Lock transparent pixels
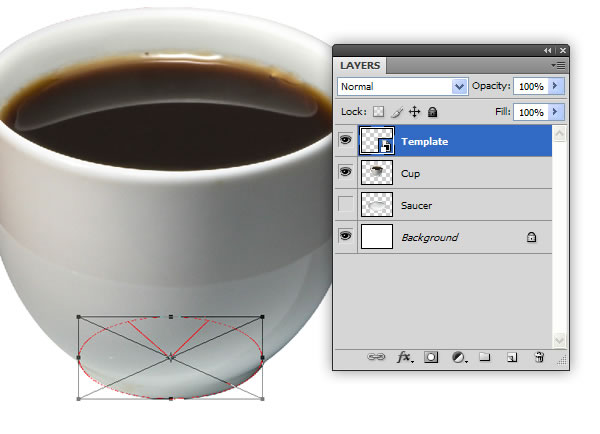This screenshot has width=600, height=434. coord(378,112)
